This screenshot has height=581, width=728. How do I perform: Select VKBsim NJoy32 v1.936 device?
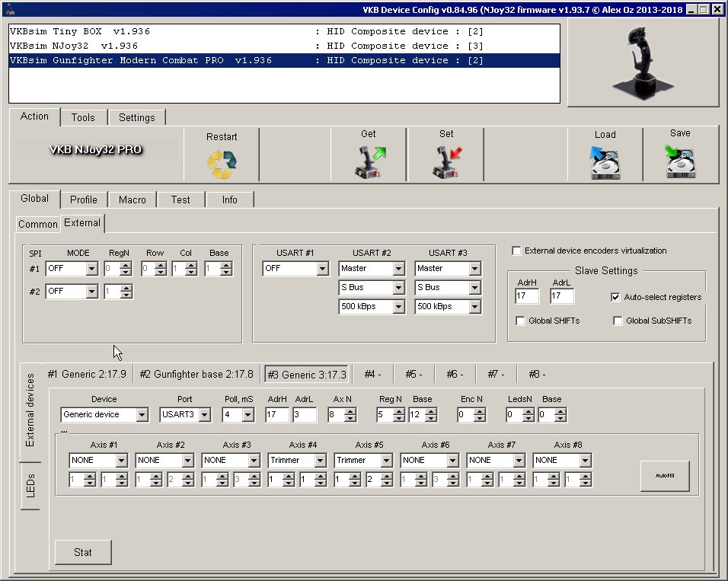point(284,46)
